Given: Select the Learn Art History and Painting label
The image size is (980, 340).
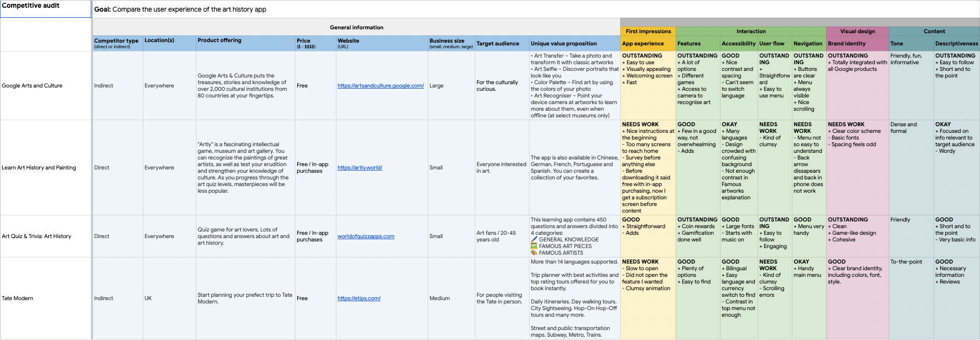Looking at the screenshot, I should tap(46, 168).
